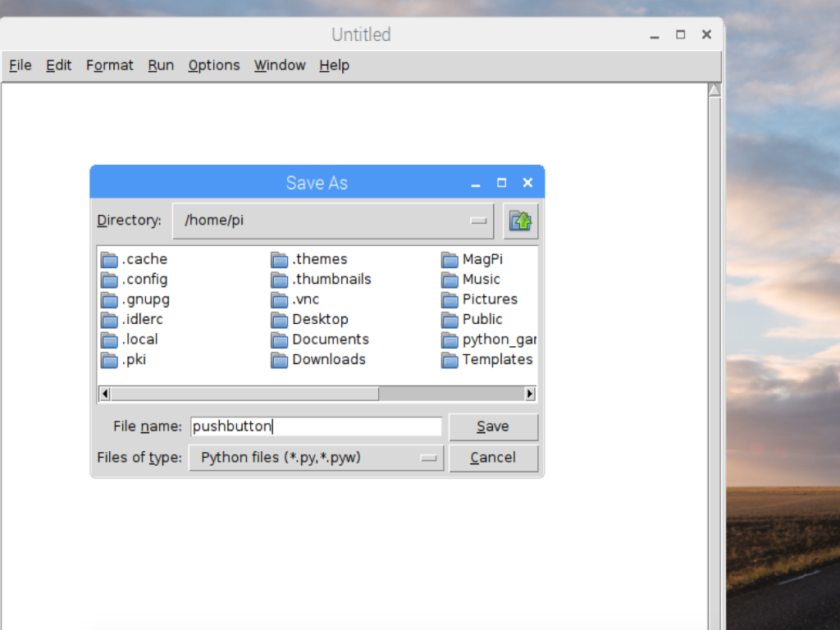The height and width of the screenshot is (630, 840).
Task: Maximize the Save As dialog
Action: pyautogui.click(x=501, y=183)
